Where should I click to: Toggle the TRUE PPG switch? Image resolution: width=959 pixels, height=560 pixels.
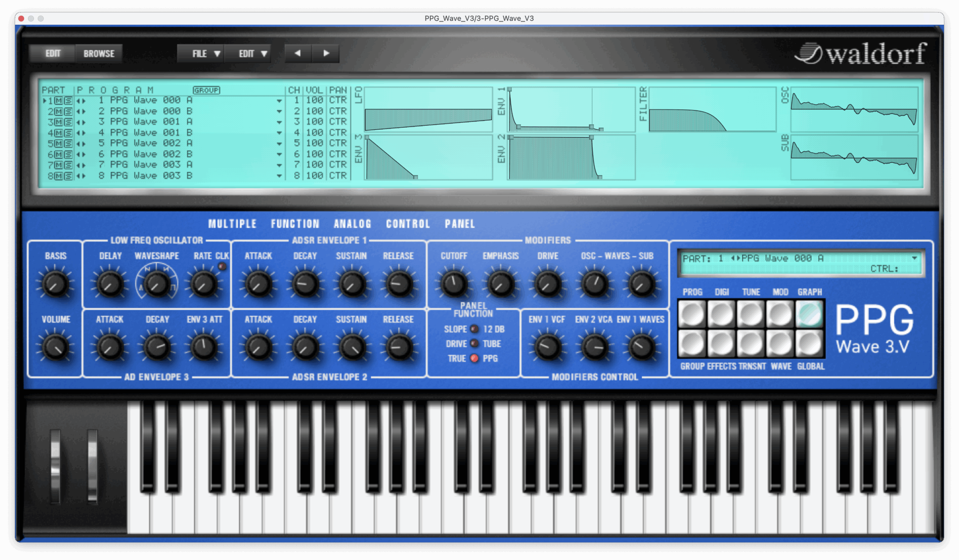point(474,358)
